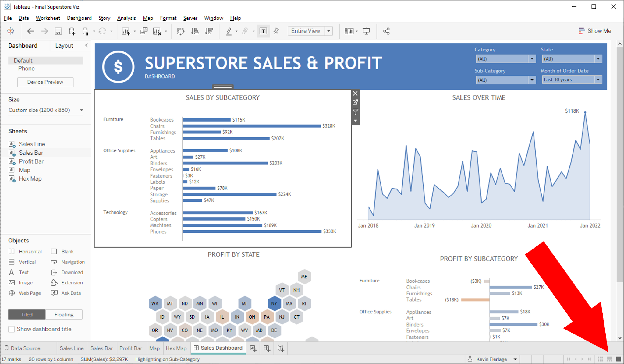Image resolution: width=624 pixels, height=364 pixels.
Task: Open the Analysis menu
Action: tap(126, 18)
